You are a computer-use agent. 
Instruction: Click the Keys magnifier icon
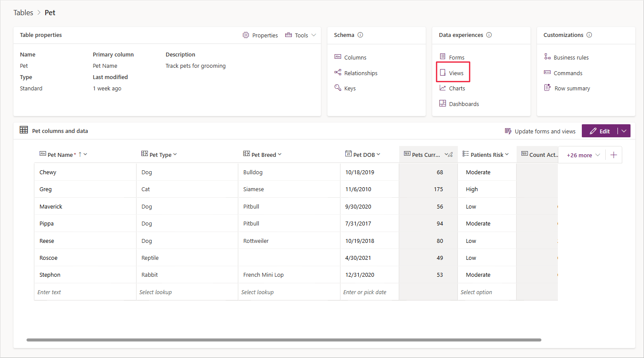click(x=338, y=88)
